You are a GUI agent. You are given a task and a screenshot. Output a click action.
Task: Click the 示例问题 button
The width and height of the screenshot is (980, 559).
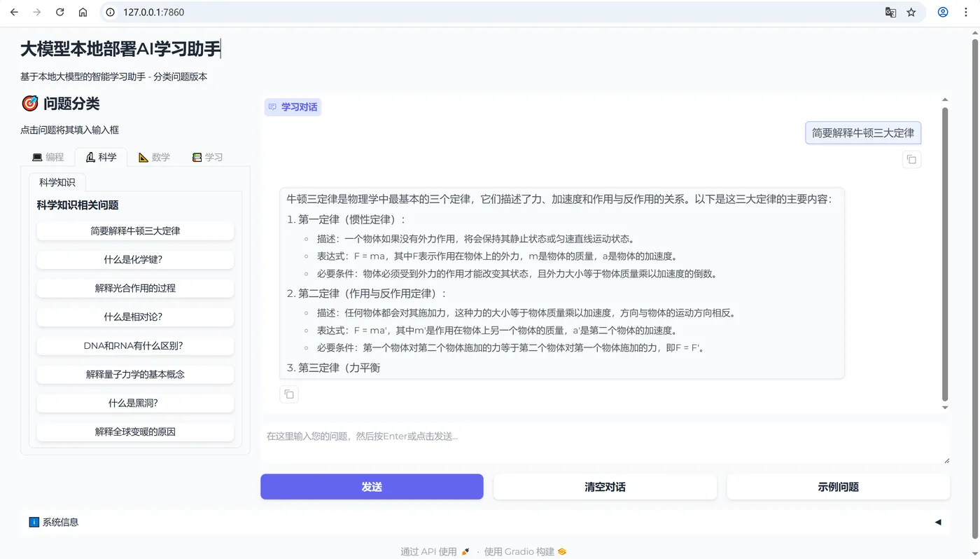pos(838,486)
